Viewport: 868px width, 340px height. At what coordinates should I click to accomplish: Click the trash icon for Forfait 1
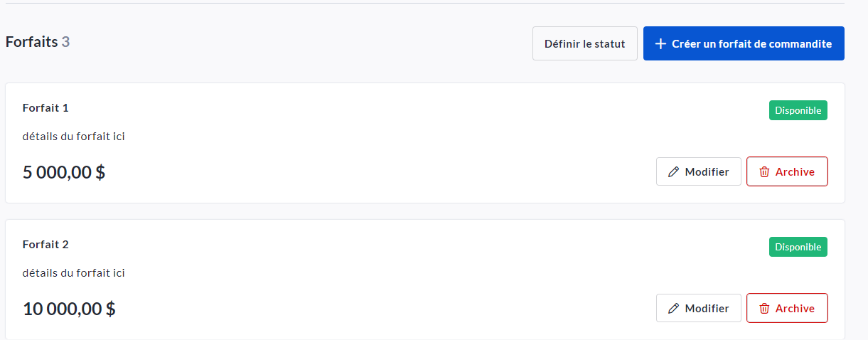coord(764,171)
